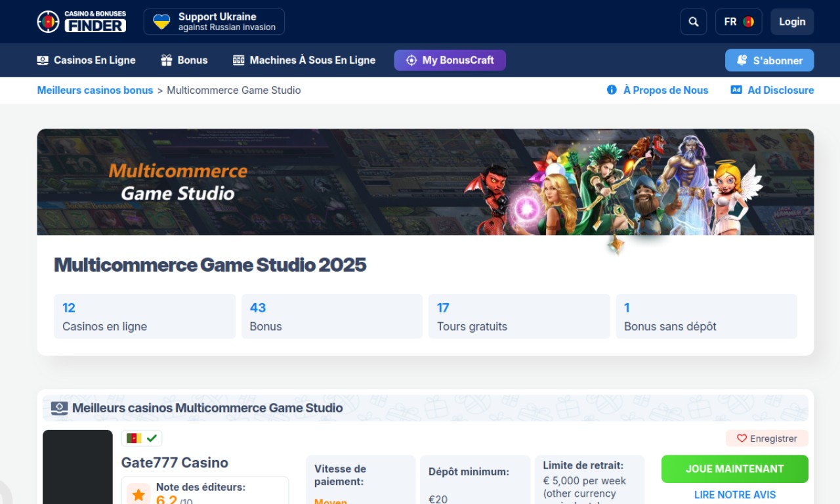Click the Meilleurs casinos section header icon
840x504 pixels.
(x=60, y=408)
